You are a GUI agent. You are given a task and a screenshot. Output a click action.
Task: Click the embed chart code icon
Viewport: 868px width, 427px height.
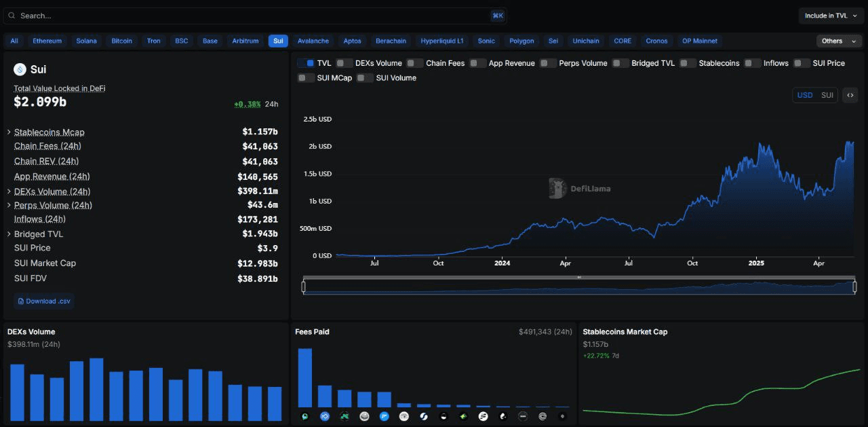click(x=850, y=95)
